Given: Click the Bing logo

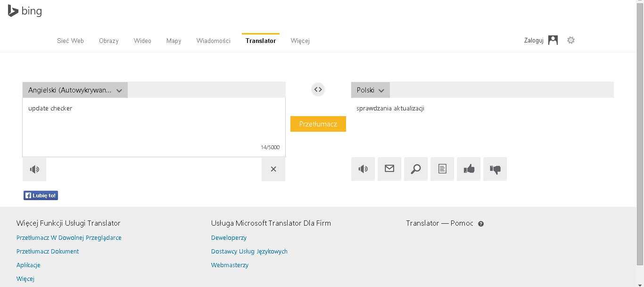Looking at the screenshot, I should pos(25,11).
